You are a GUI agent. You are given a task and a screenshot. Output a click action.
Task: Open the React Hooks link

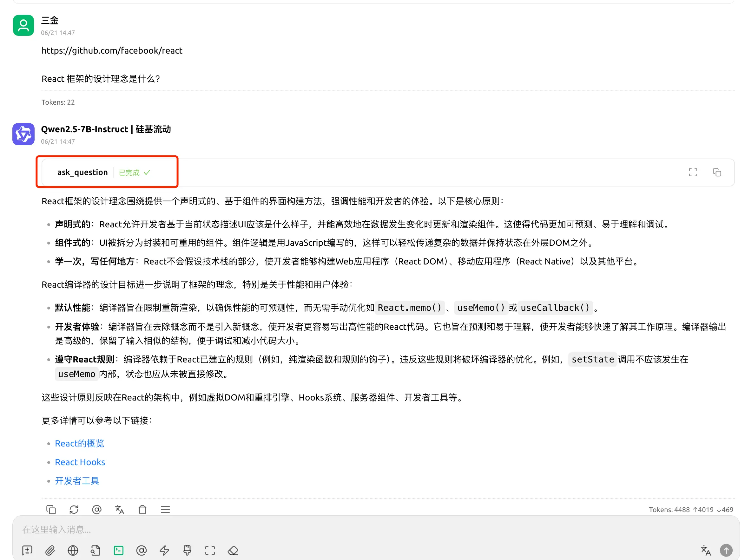click(80, 462)
